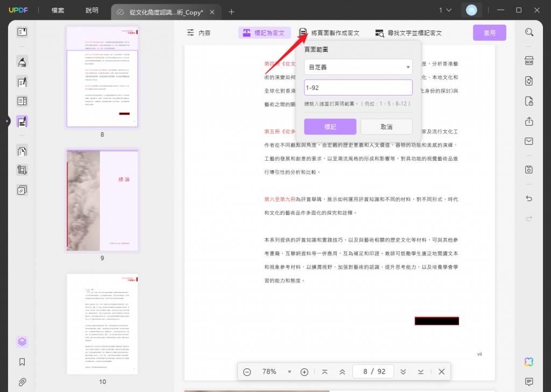Click the 頁面範圍 label in dialog
This screenshot has width=551, height=392.
click(x=316, y=49)
